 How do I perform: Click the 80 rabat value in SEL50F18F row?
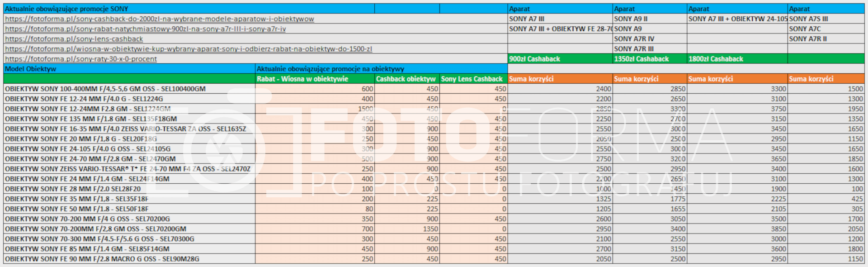(x=315, y=209)
